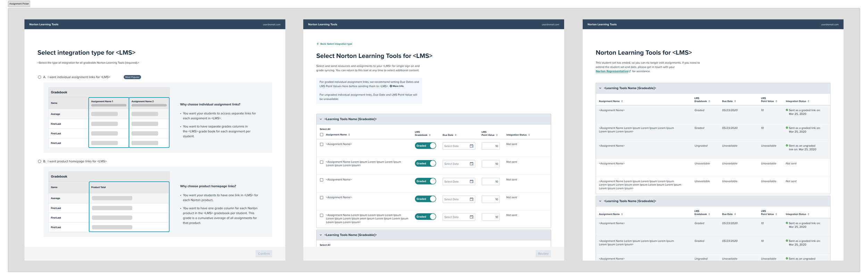Sort Assignment Name in read-only screen's second table
This screenshot has width=868, height=280.
[x=622, y=214]
